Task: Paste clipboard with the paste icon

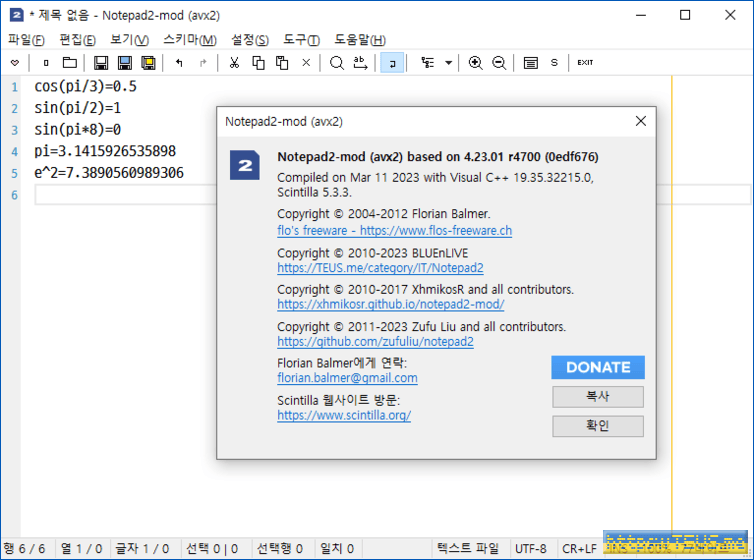Action: tap(282, 63)
